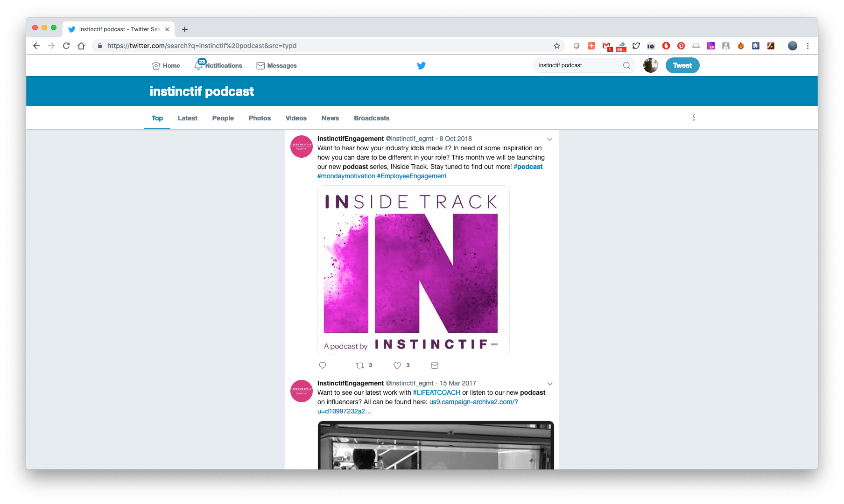Open the Chrome three-dot menu
Image resolution: width=844 pixels, height=504 pixels.
click(808, 46)
